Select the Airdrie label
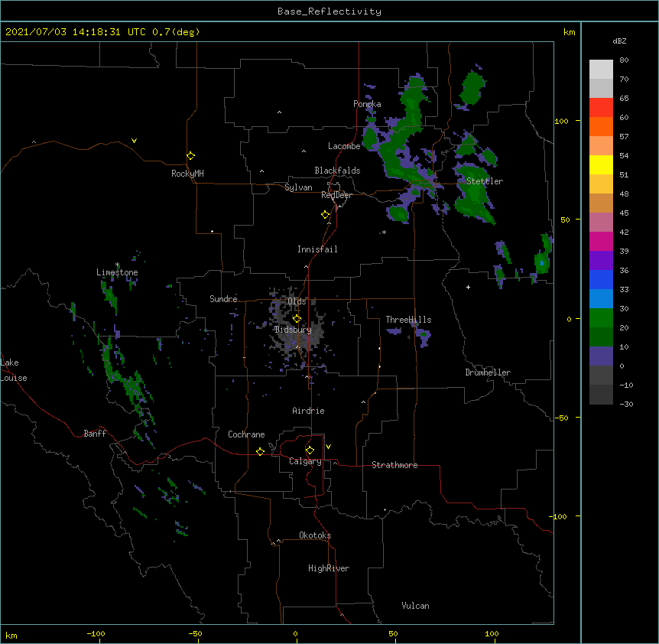Image resolution: width=659 pixels, height=644 pixels. pyautogui.click(x=309, y=411)
